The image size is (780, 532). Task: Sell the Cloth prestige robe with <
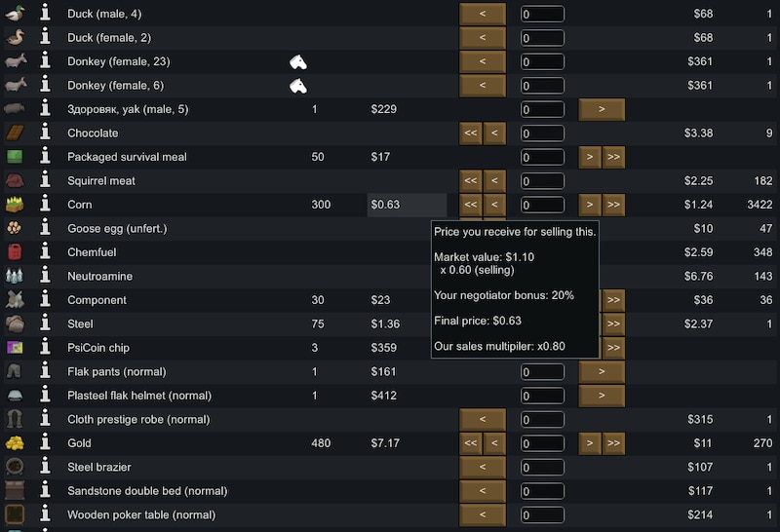pos(483,420)
